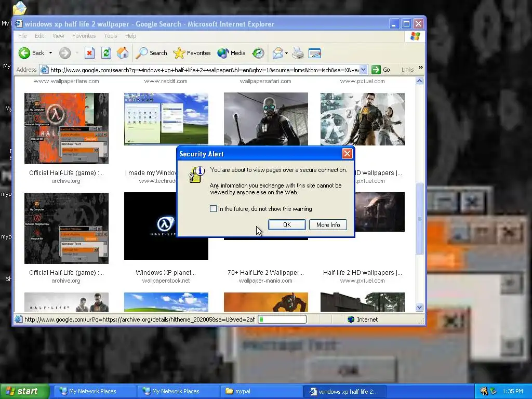The height and width of the screenshot is (399, 532).
Task: Click the Refresh page icon
Action: click(106, 53)
